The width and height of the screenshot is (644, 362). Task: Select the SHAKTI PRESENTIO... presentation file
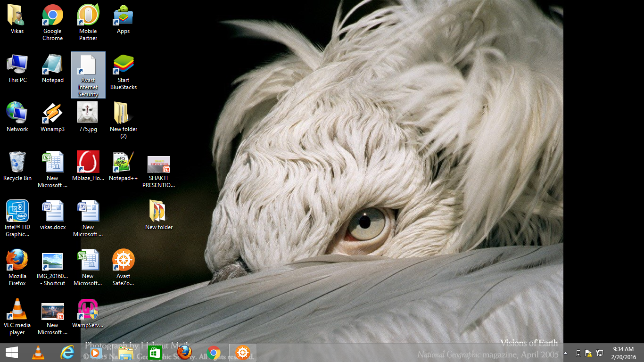tap(159, 172)
